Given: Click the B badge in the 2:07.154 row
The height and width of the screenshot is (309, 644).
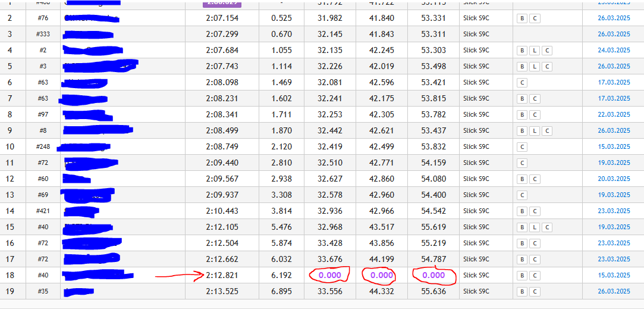Looking at the screenshot, I should [x=522, y=18].
